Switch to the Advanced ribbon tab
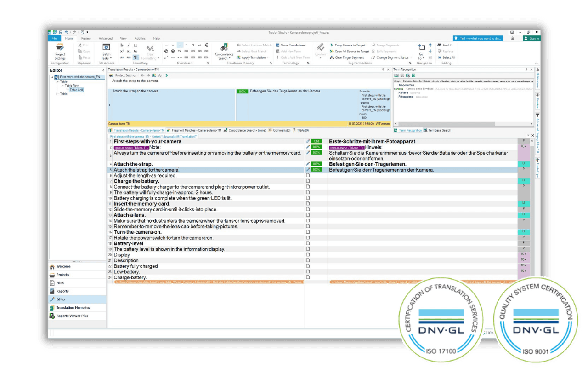588x368 pixels. tap(106, 38)
